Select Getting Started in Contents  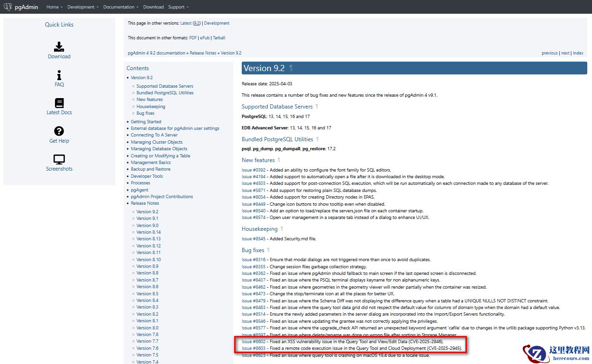(146, 122)
